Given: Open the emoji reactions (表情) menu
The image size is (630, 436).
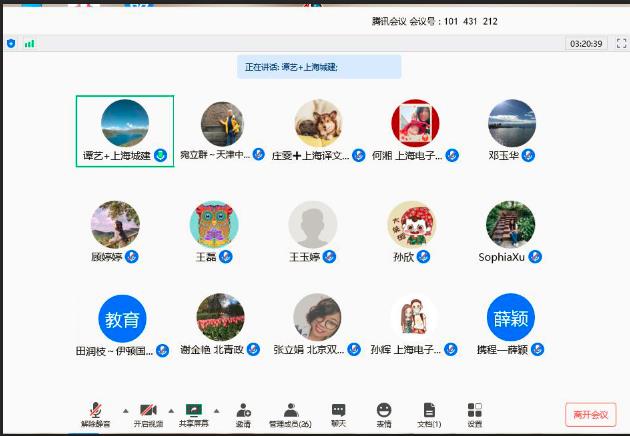Looking at the screenshot, I should click(x=384, y=412).
